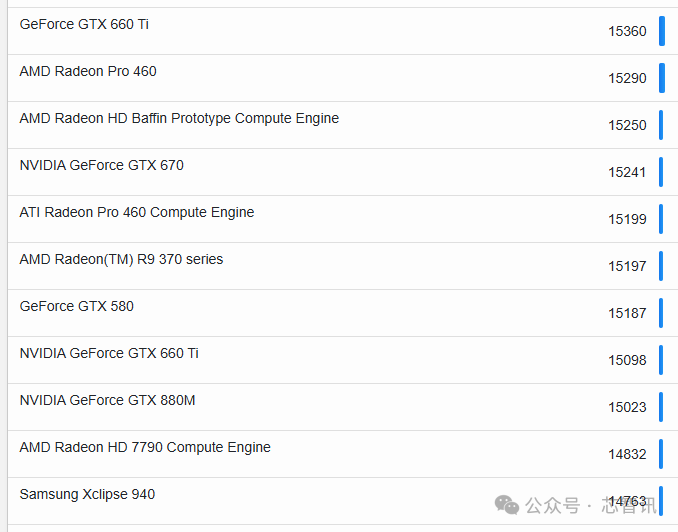Click the blue bar beside score 15360

click(661, 31)
